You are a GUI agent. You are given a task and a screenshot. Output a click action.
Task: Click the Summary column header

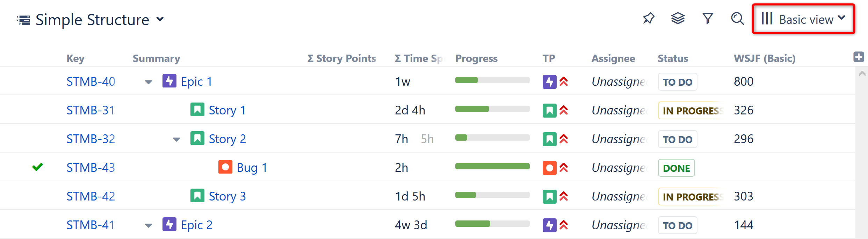pos(156,58)
